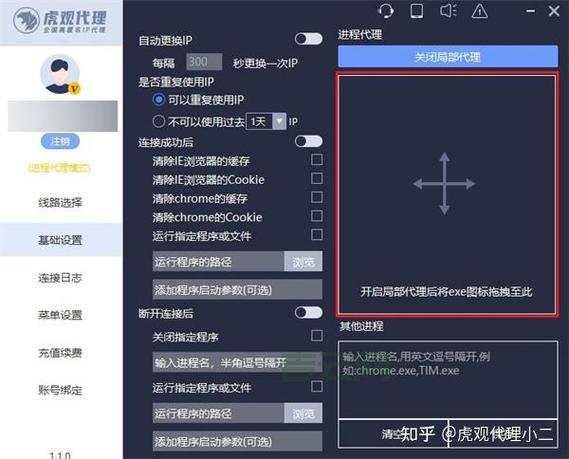Toggle the 连接成功后 switch

click(308, 141)
